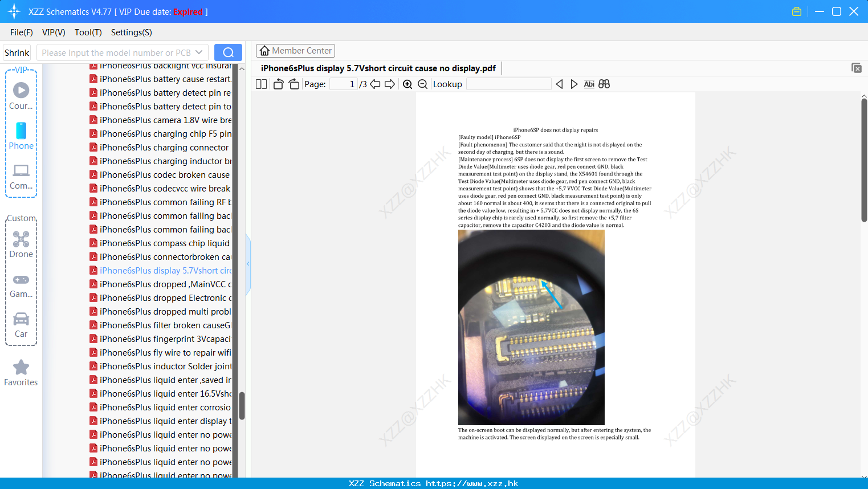The height and width of the screenshot is (489, 868).
Task: Click the model number search input
Action: pyautogui.click(x=117, y=52)
